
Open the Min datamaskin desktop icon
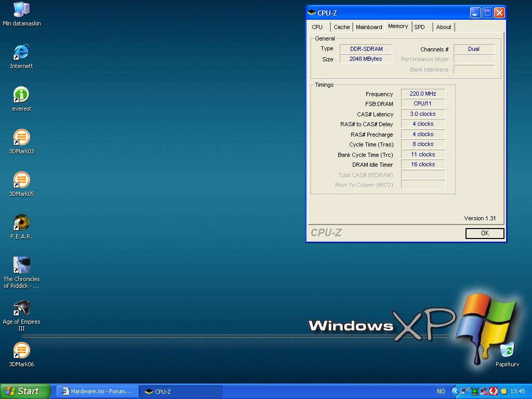21,14
